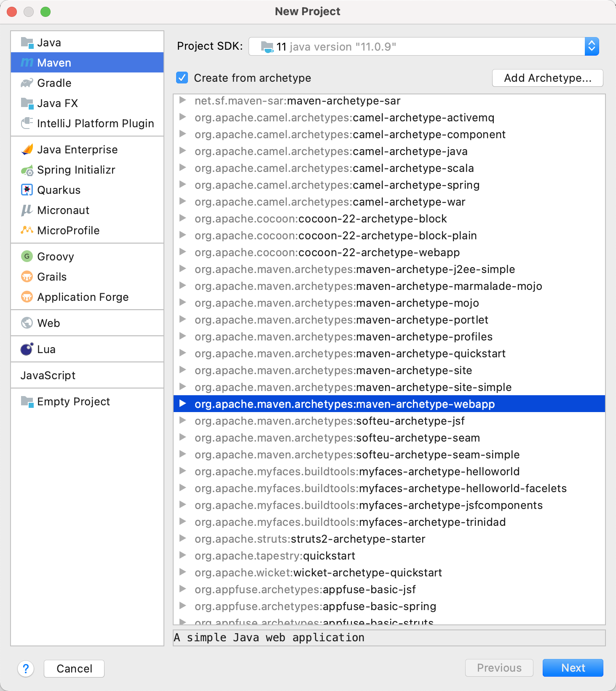
Task: Click the Application Forge icon
Action: (x=27, y=297)
